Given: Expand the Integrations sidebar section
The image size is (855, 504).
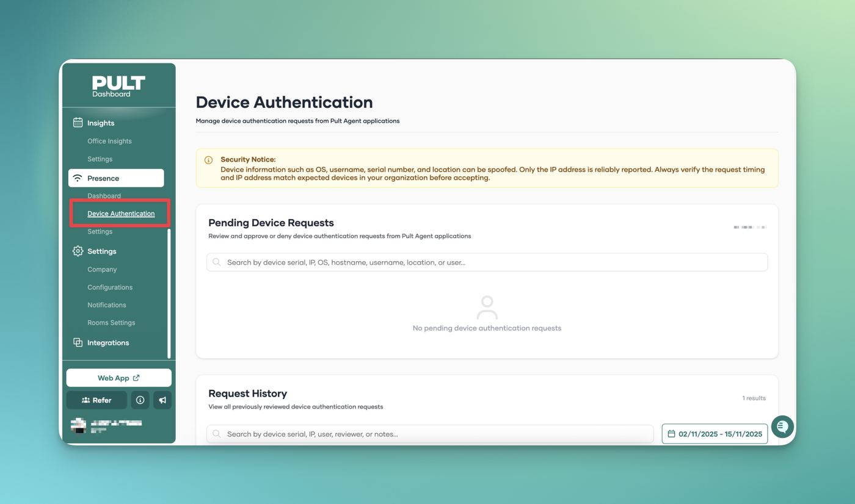Looking at the screenshot, I should (x=108, y=343).
